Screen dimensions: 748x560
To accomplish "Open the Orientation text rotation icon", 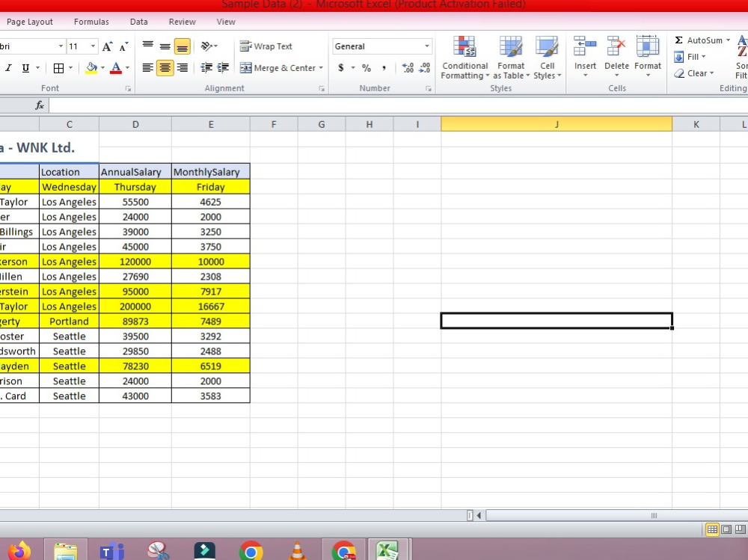I will coord(206,46).
